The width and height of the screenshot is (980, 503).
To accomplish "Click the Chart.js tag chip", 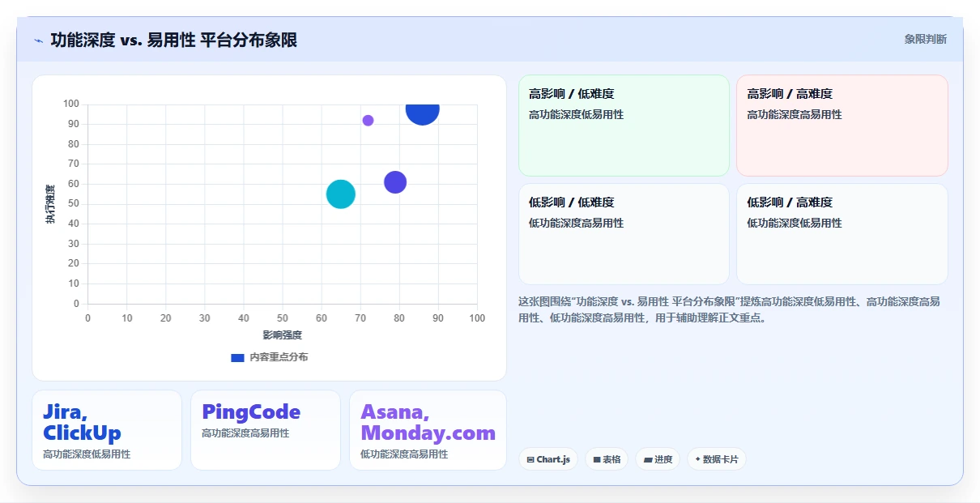I will point(548,459).
